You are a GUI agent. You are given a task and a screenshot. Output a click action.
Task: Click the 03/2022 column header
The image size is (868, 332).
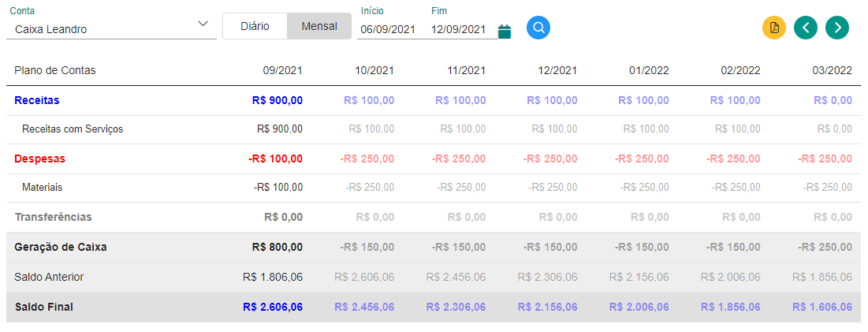832,70
